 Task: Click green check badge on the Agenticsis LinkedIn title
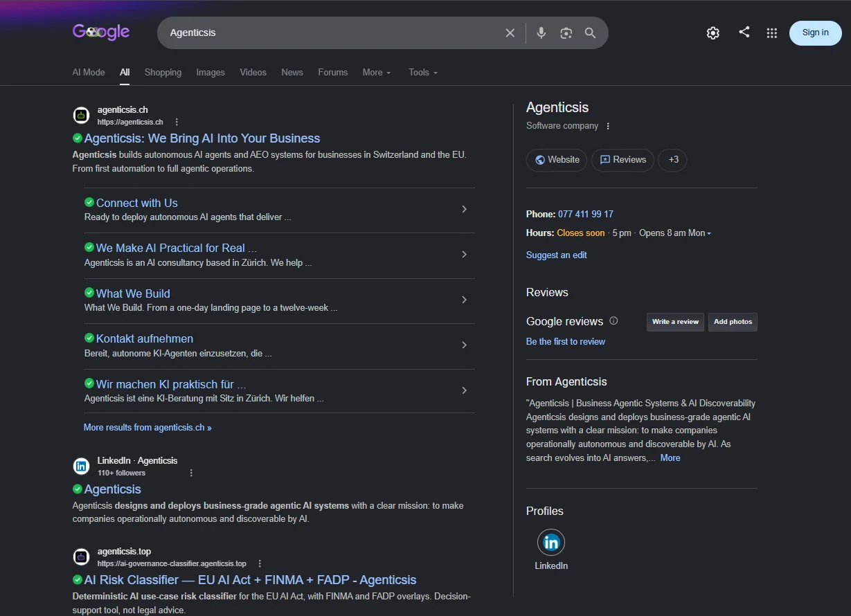pos(78,489)
